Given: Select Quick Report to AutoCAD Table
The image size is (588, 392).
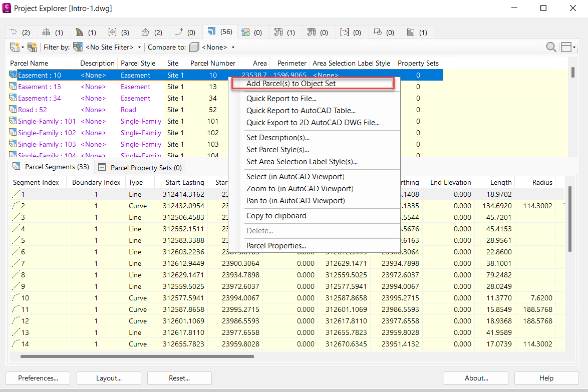Looking at the screenshot, I should coord(301,111).
